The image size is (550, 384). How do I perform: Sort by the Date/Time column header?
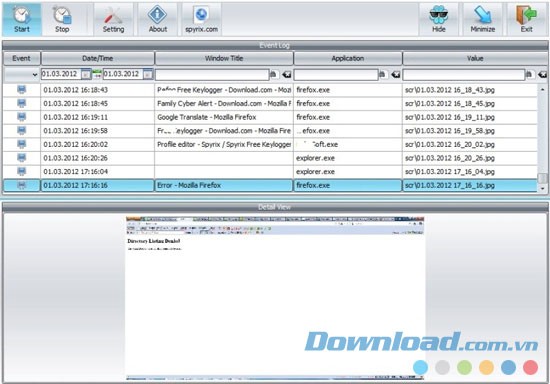(98, 59)
